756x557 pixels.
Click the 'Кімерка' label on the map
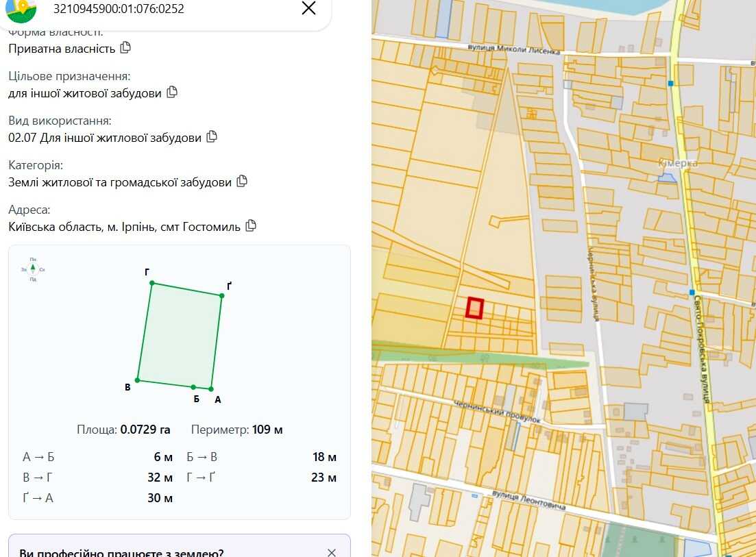tap(678, 163)
